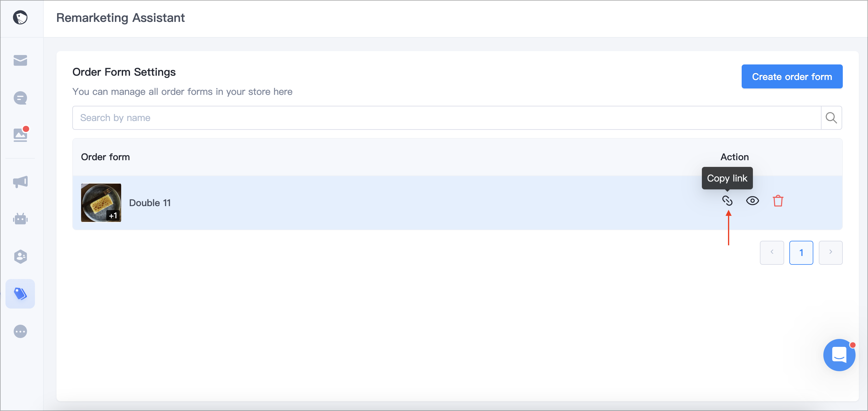Viewport: 868px width, 411px height.
Task: Go to next page arrow
Action: pos(831,253)
